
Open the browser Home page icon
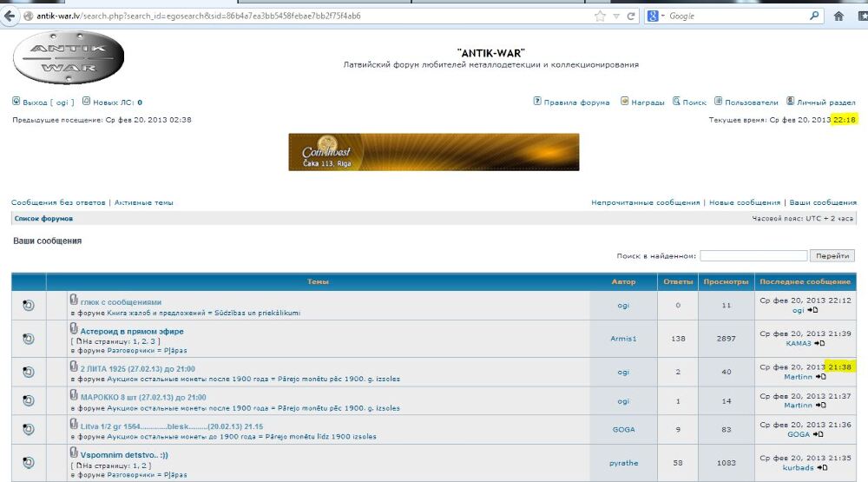point(838,16)
